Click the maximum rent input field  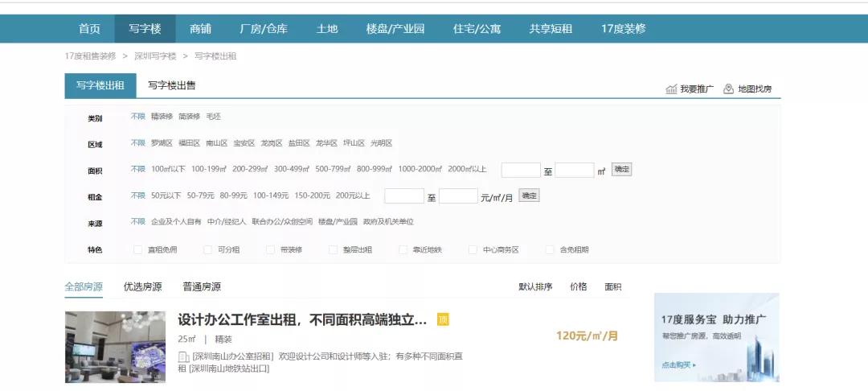(458, 196)
